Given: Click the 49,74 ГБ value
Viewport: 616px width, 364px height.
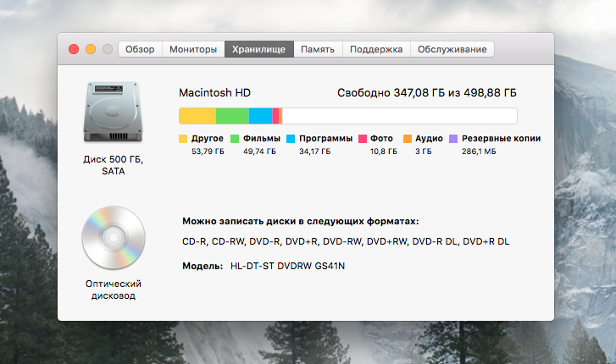Looking at the screenshot, I should 259,152.
